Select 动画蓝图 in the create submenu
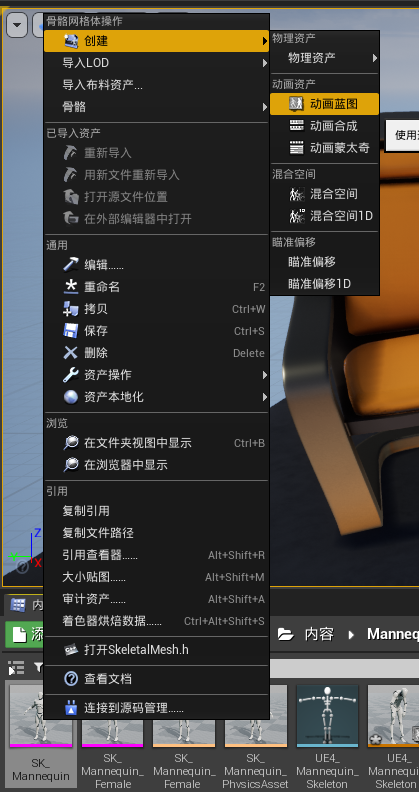 point(325,104)
